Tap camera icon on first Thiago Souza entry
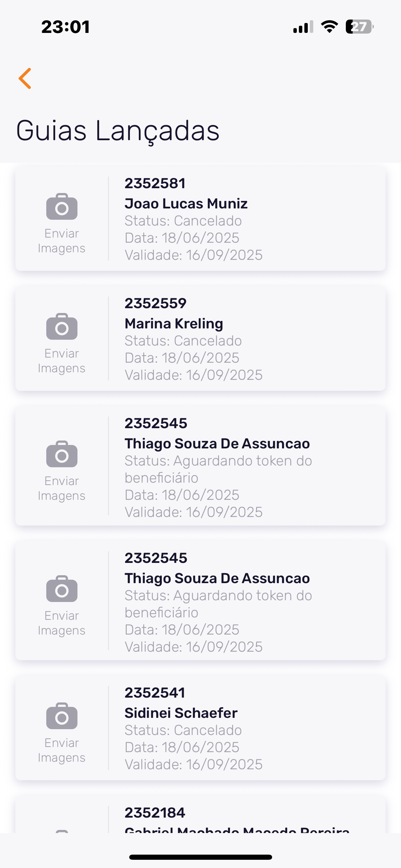 pyautogui.click(x=62, y=454)
